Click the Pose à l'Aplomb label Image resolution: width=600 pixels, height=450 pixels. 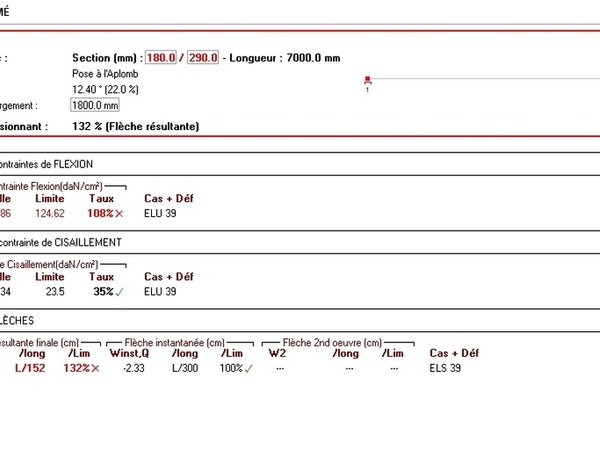point(107,74)
